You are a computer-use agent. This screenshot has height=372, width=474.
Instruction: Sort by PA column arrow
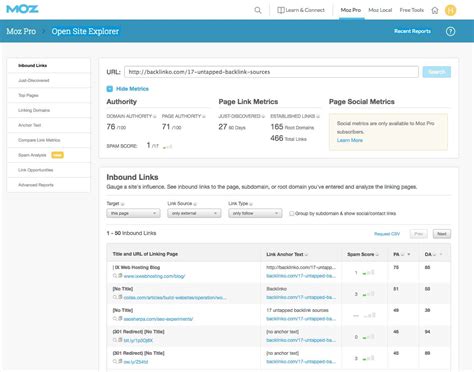(409, 254)
